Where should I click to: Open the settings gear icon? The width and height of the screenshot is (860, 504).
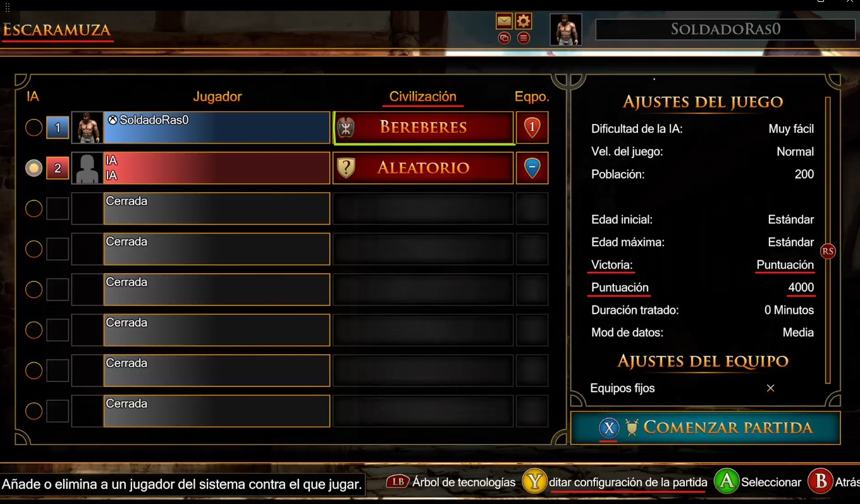pyautogui.click(x=524, y=21)
